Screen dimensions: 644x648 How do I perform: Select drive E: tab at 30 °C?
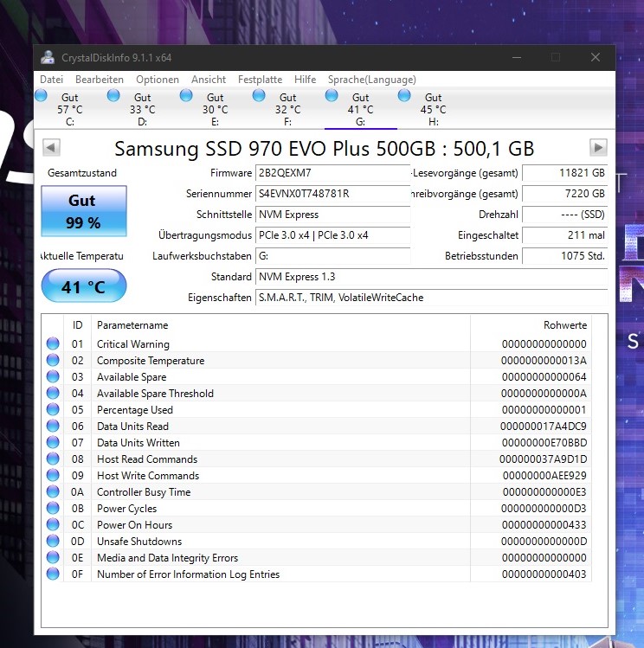coord(216,109)
